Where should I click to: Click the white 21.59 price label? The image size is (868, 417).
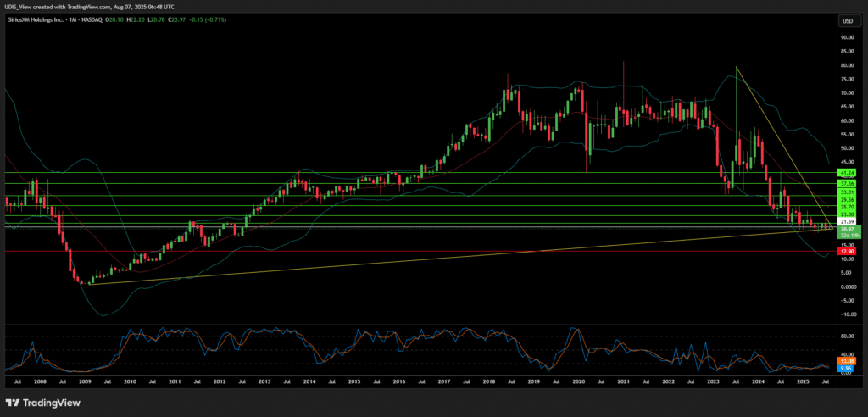846,221
